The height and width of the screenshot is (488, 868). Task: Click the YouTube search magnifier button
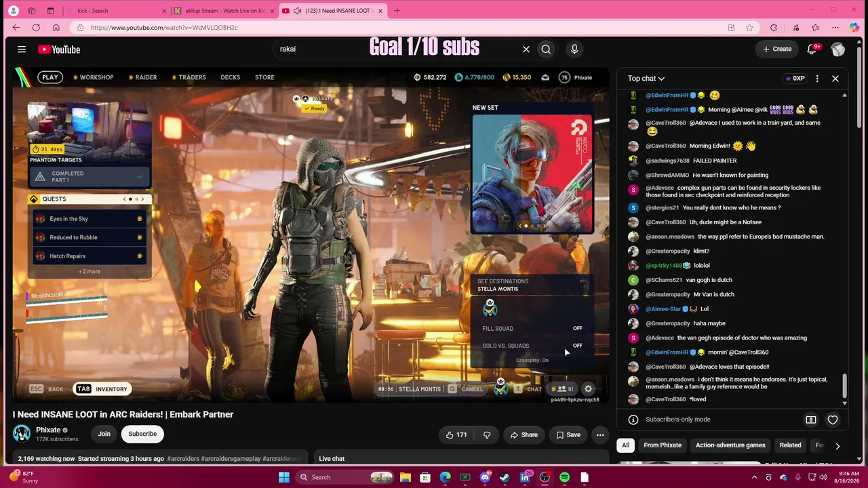[x=546, y=49]
